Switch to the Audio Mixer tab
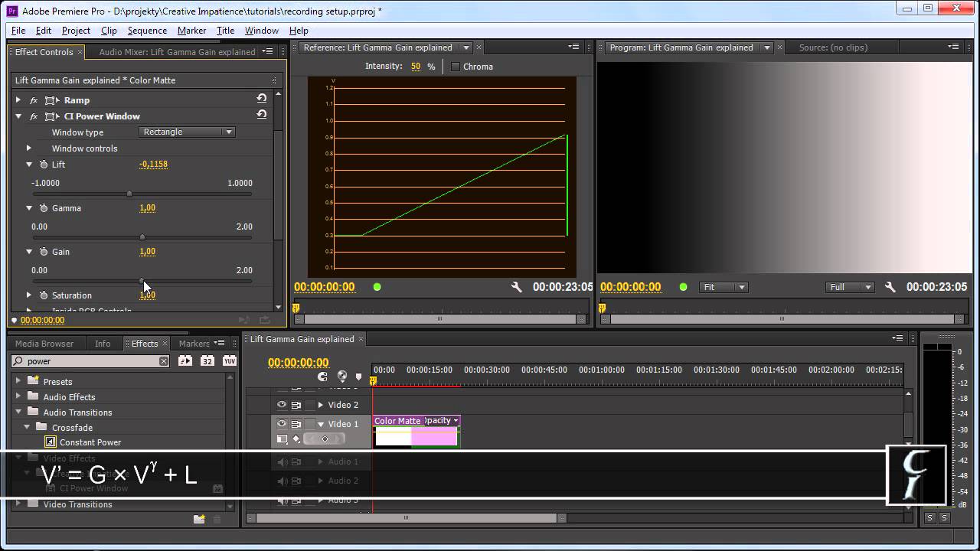 pos(177,52)
